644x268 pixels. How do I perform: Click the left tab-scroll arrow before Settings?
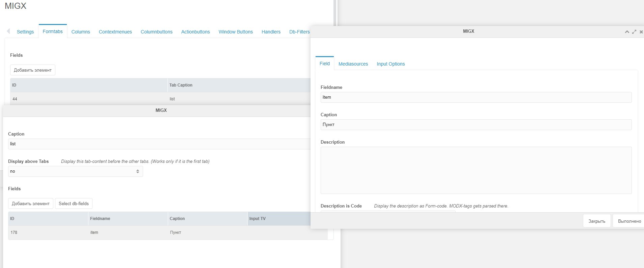[8, 31]
